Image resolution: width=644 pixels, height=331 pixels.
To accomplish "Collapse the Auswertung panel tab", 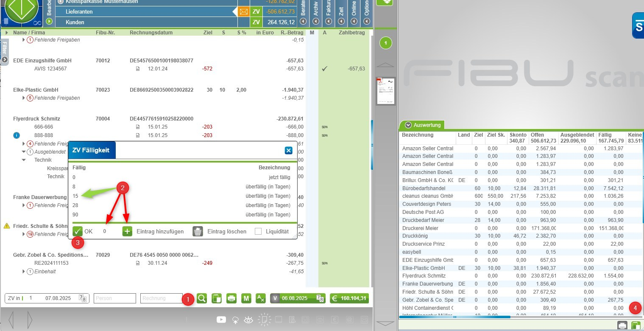I will tap(408, 125).
